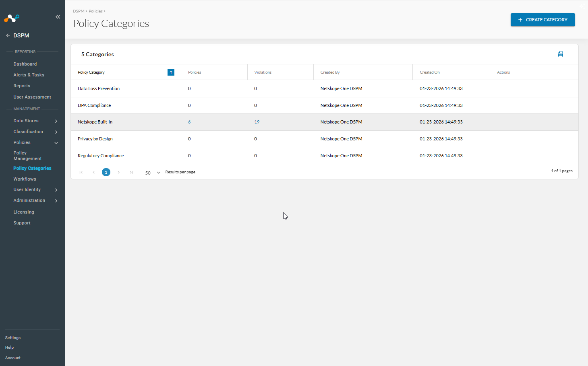588x366 pixels.
Task: Sort by the Policies column header
Action: 195,72
